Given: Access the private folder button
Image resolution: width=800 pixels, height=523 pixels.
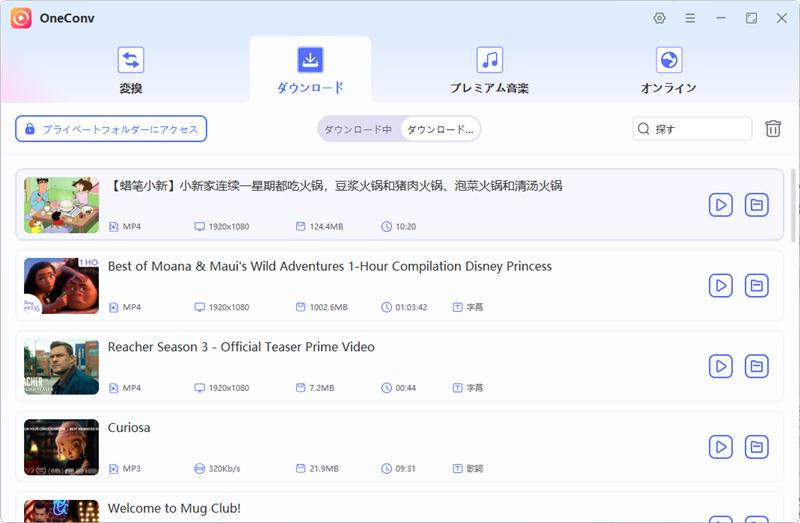Looking at the screenshot, I should [111, 129].
